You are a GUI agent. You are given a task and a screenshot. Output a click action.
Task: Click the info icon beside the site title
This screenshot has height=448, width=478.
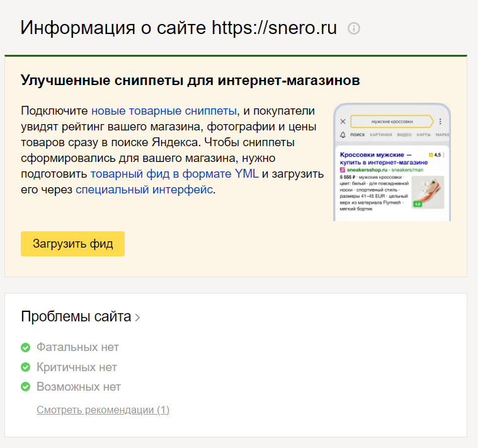pyautogui.click(x=354, y=29)
